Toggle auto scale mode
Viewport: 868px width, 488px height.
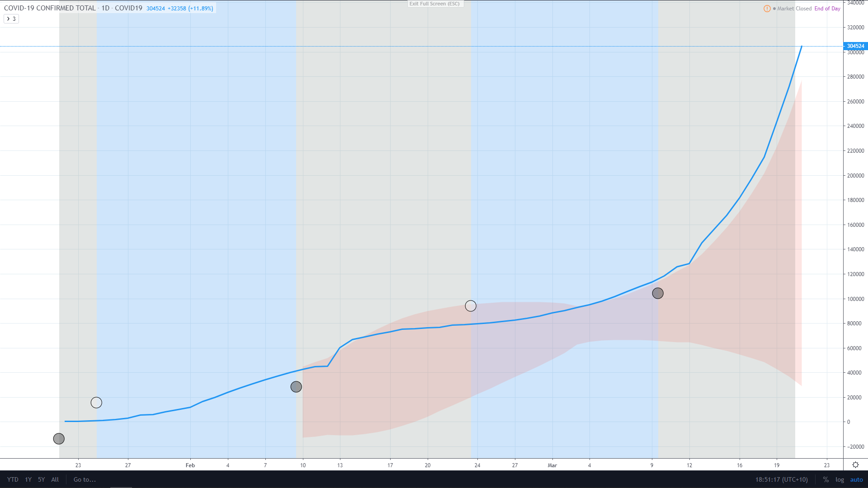856,480
